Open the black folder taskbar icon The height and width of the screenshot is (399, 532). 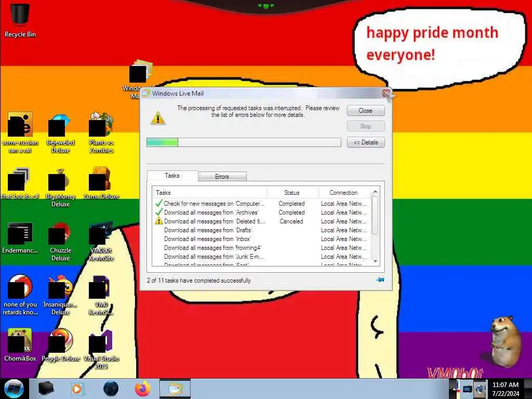click(x=46, y=389)
